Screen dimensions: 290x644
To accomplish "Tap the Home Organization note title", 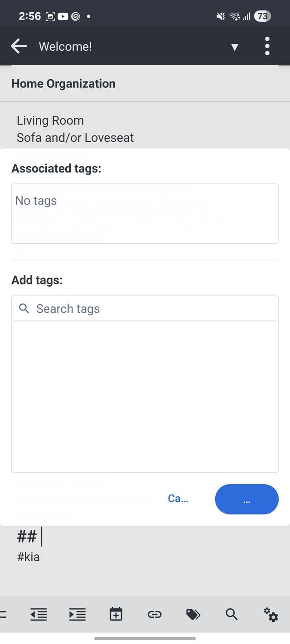I will (x=63, y=84).
